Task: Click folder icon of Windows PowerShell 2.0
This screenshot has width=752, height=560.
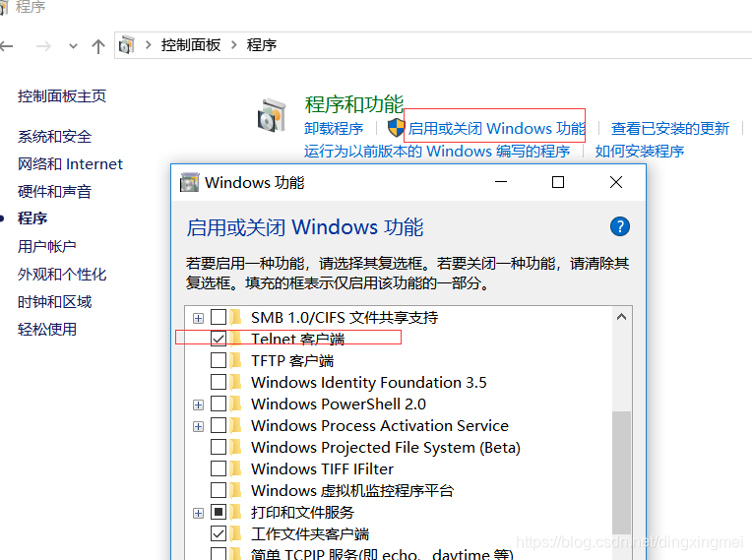Action: (235, 404)
